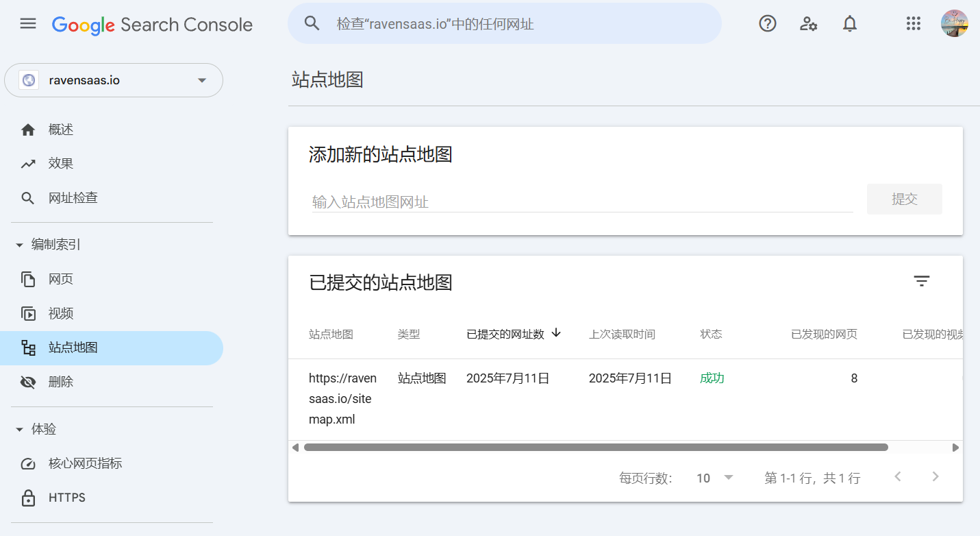Click the magnifier icon beside 网址检查
The width and height of the screenshot is (980, 536).
pyautogui.click(x=28, y=198)
